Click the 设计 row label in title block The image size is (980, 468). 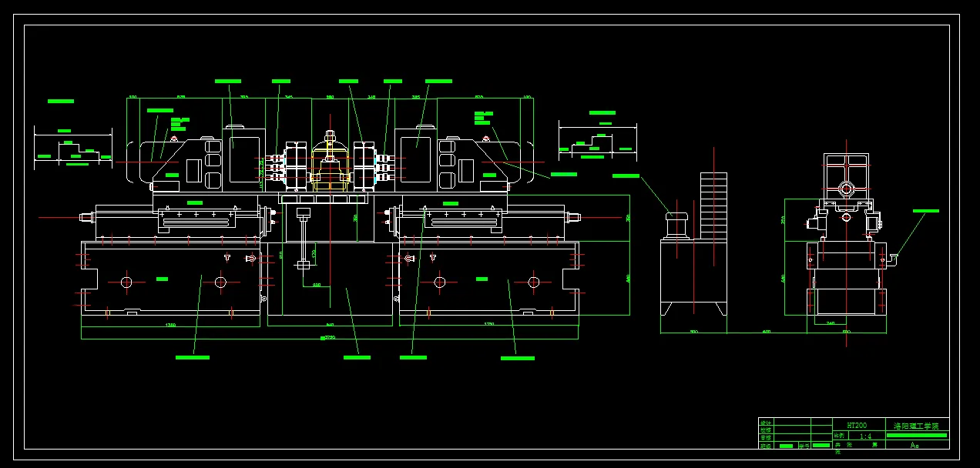pyautogui.click(x=765, y=422)
